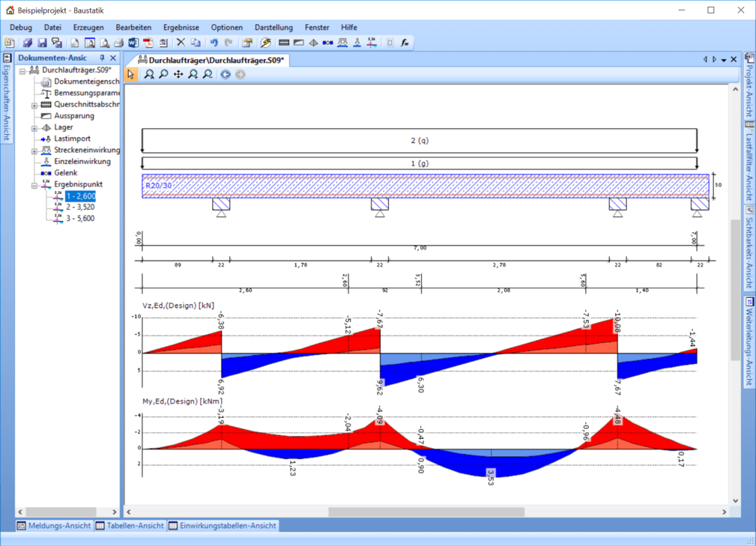Click the drawing area's horizontal scrollbar thumb
Screen dimensions: 756x546
tap(426, 512)
